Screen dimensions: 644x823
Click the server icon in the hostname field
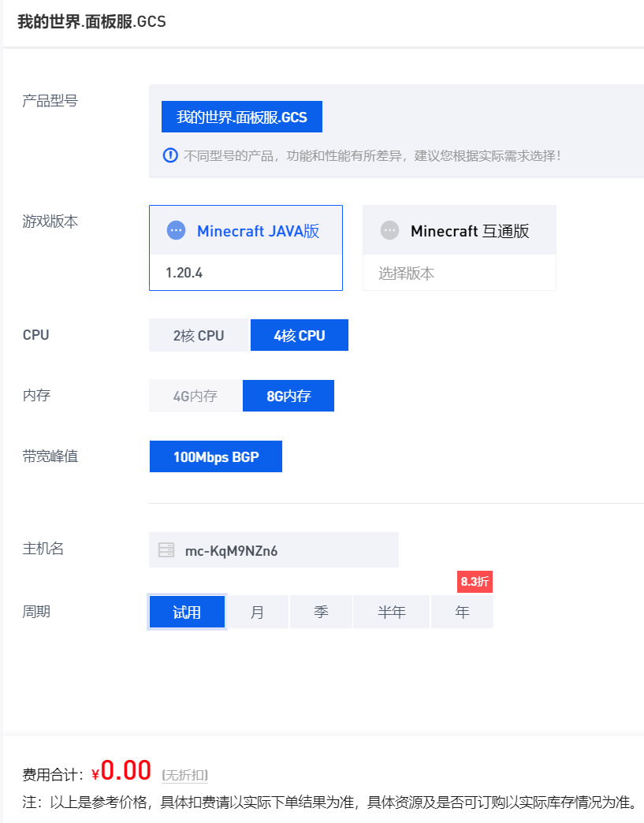tap(166, 550)
